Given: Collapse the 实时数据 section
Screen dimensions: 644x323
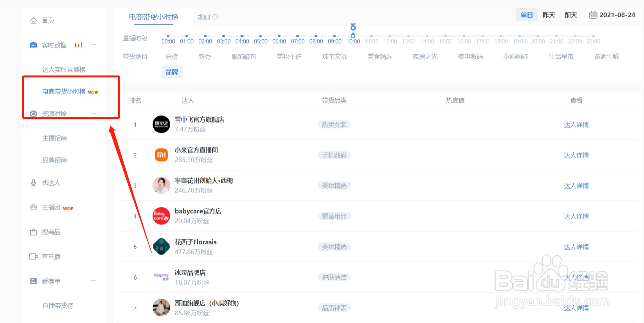Looking at the screenshot, I should pyautogui.click(x=94, y=45).
